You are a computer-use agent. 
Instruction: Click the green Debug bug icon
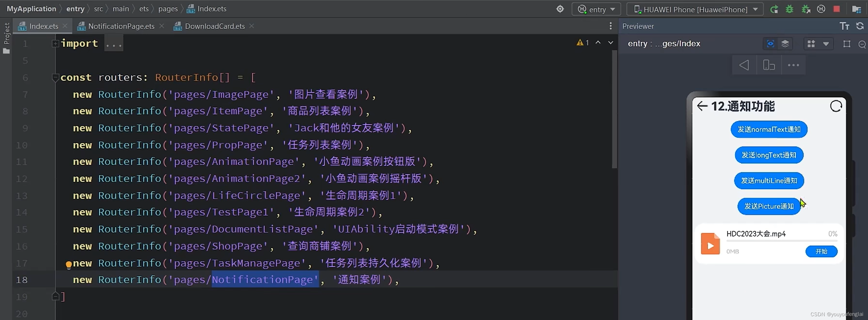pos(790,9)
